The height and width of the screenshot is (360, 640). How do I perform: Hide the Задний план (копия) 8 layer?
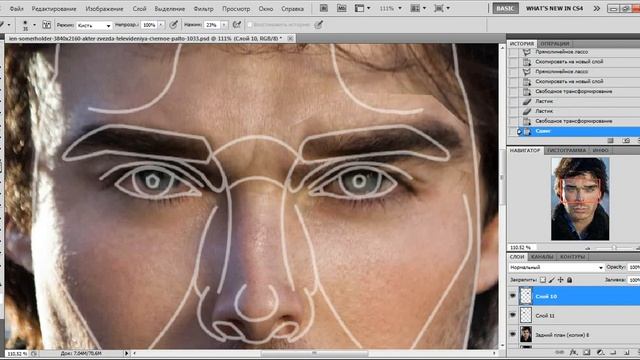pyautogui.click(x=513, y=334)
